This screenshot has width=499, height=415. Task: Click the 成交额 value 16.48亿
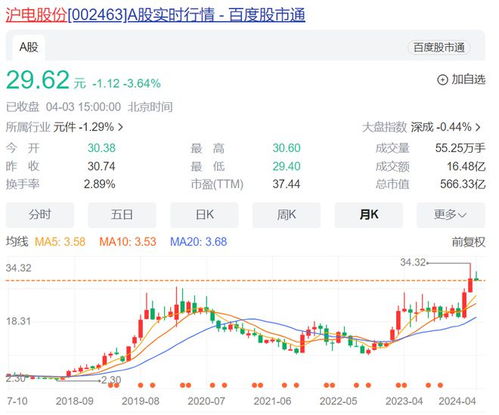click(466, 166)
